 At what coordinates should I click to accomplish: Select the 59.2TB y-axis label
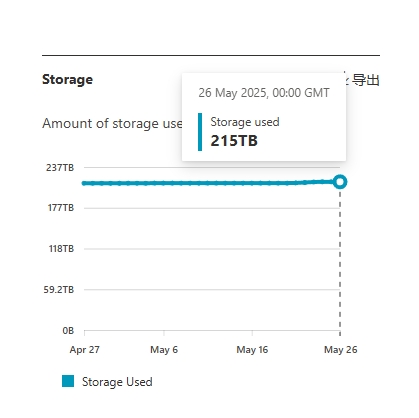tap(59, 290)
